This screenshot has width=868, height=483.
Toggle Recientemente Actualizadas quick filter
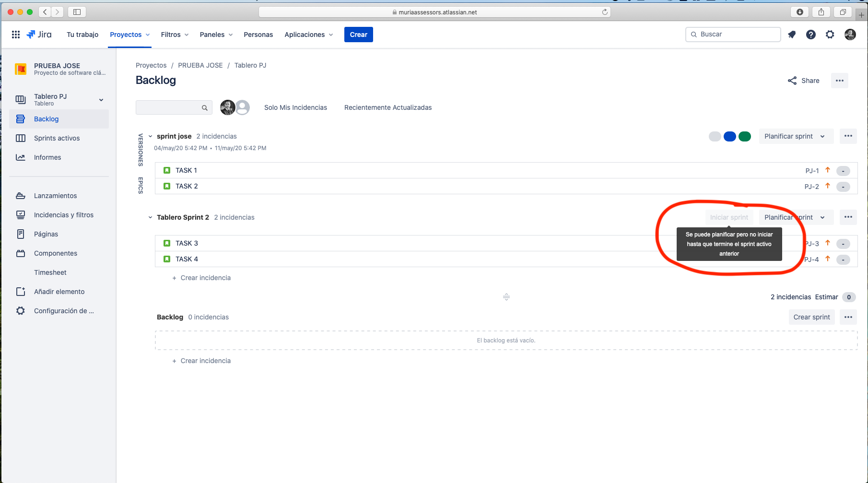[x=388, y=107]
